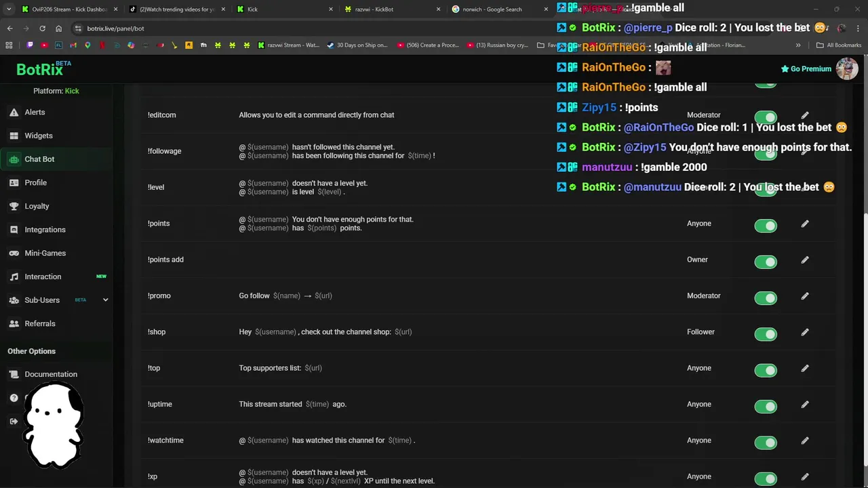The width and height of the screenshot is (868, 488).
Task: Open the Integrations sidebar icon
Action: point(14,230)
